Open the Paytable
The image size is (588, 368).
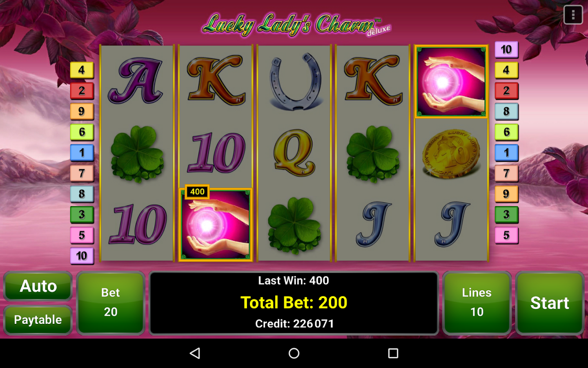tap(38, 320)
